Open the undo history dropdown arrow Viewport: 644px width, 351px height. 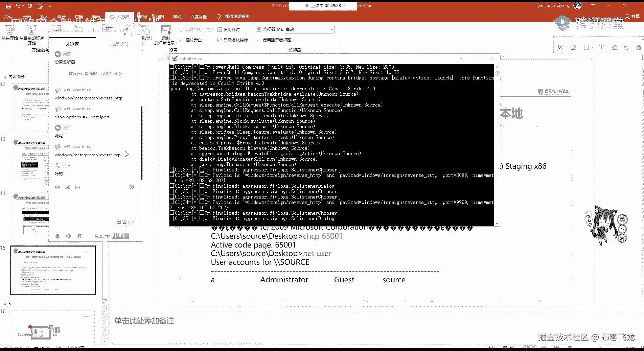23,6
